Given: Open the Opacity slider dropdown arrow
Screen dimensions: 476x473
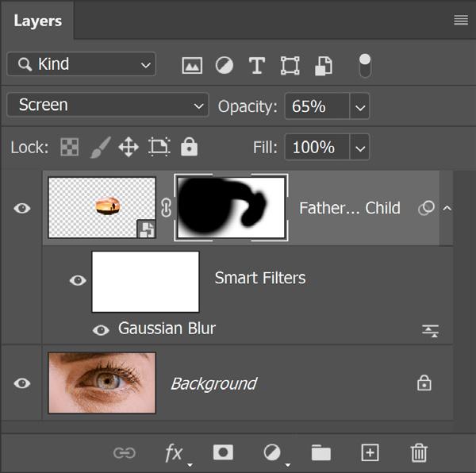Looking at the screenshot, I should point(360,106).
